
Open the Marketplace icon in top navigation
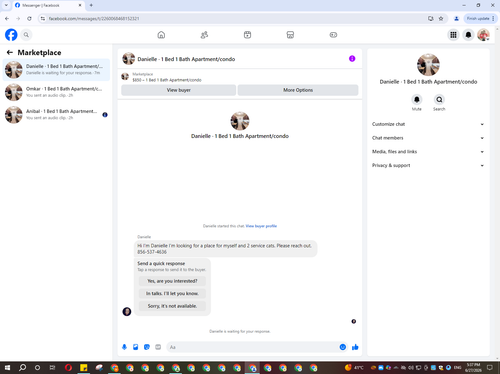pos(290,35)
